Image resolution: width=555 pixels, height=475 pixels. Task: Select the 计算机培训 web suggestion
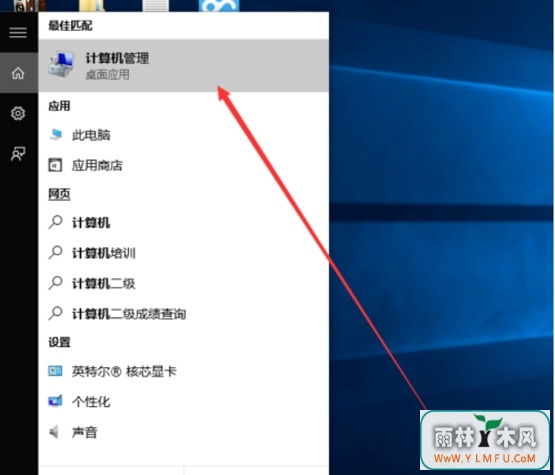click(x=183, y=253)
